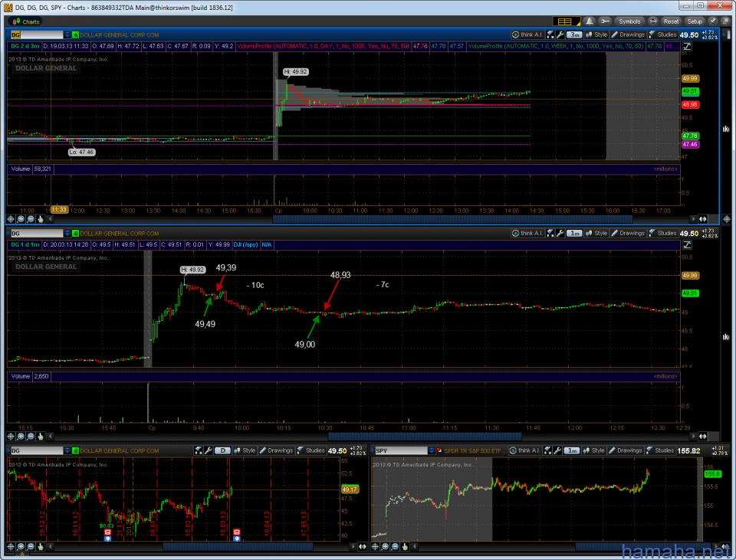Click the pin icon in top bar
736x560 pixels.
click(712, 21)
